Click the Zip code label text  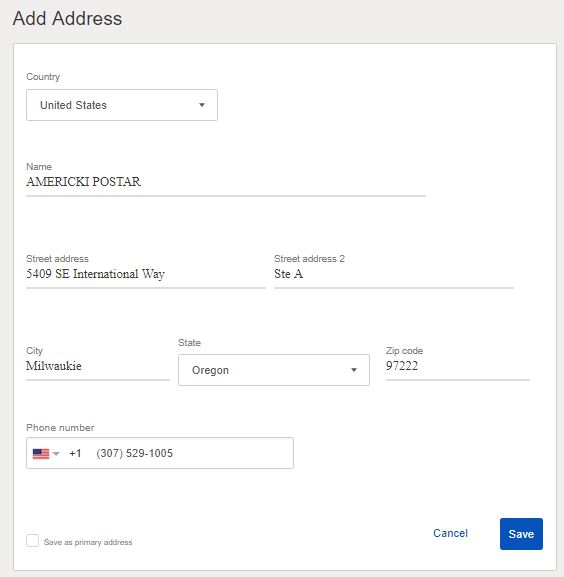tap(404, 351)
